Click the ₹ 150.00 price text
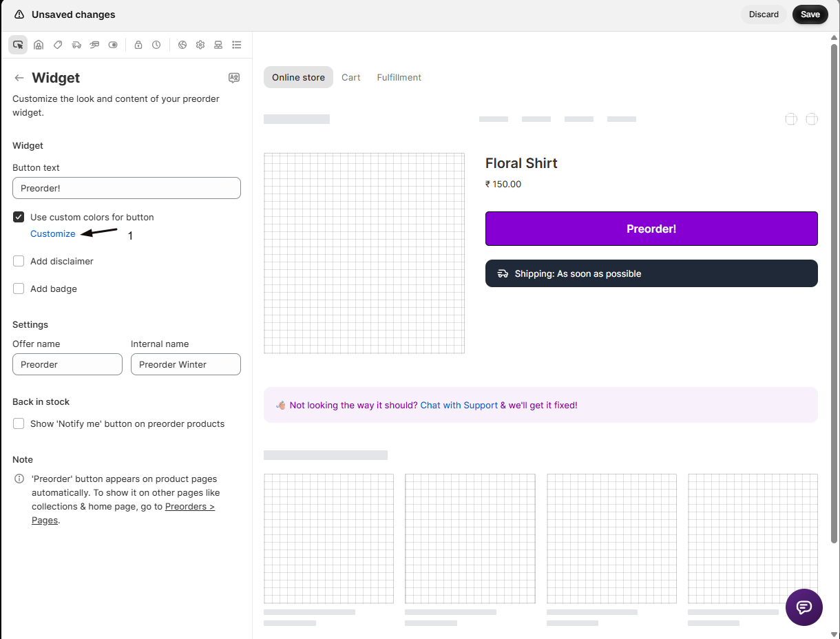This screenshot has width=840, height=639. pos(503,184)
